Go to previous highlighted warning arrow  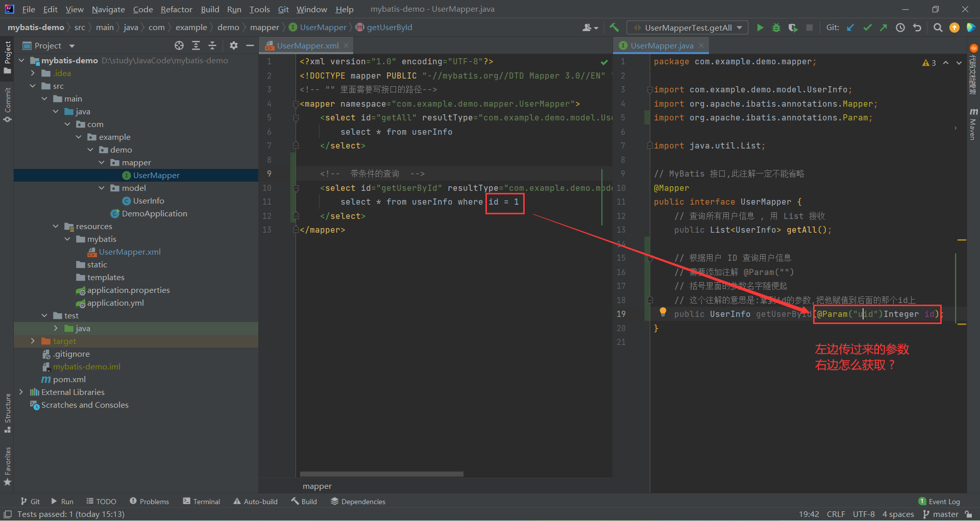click(x=946, y=63)
